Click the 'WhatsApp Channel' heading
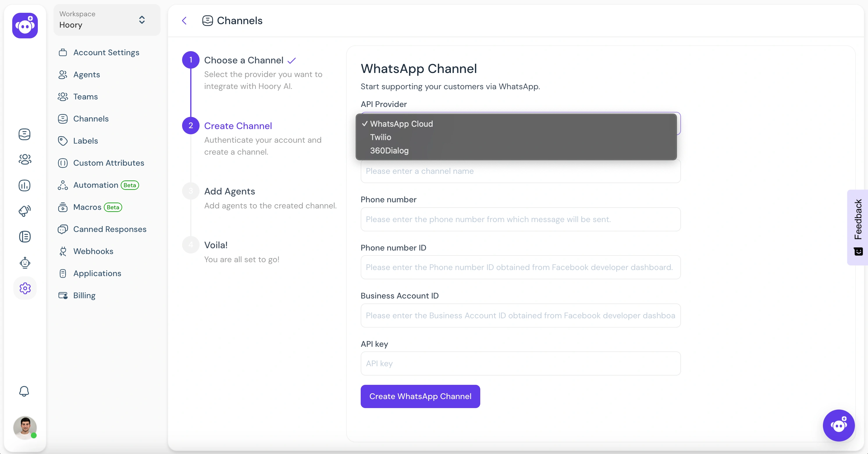 [x=419, y=69]
